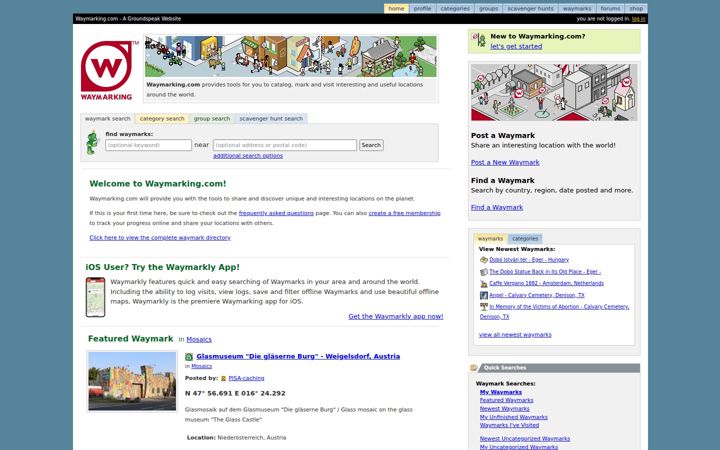Click the Glasmuseum featured waymark thumbnail

pos(132,381)
